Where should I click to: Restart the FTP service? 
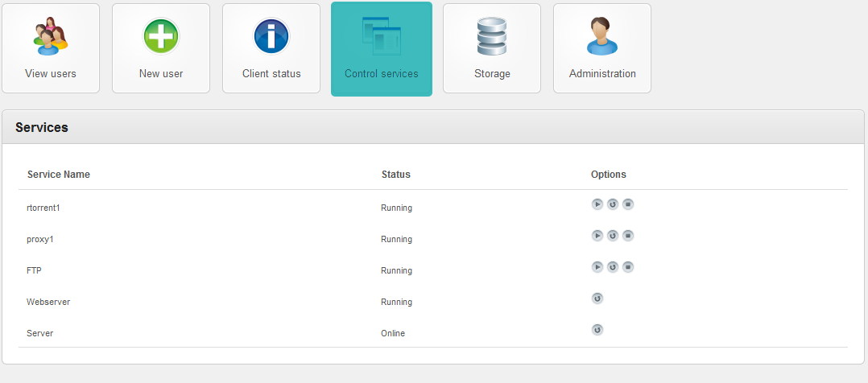coord(613,267)
